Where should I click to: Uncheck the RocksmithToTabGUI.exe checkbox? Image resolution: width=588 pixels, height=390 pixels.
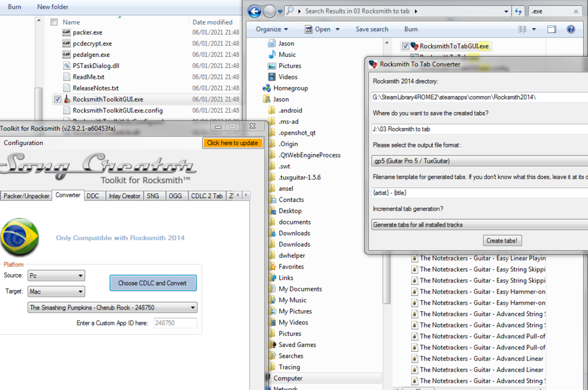tap(405, 46)
